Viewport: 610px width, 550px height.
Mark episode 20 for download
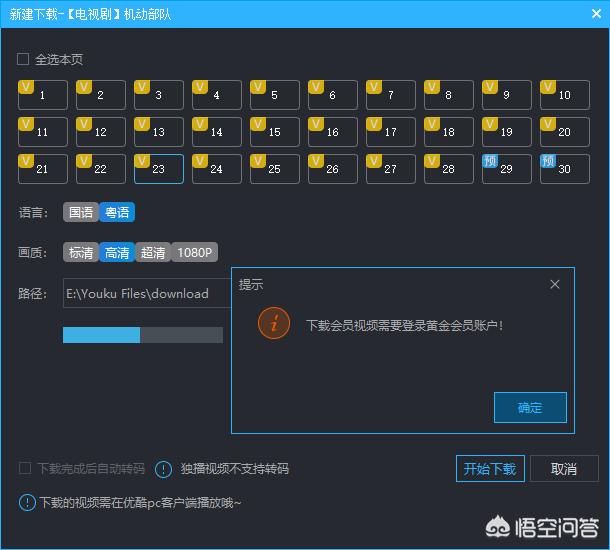click(564, 132)
